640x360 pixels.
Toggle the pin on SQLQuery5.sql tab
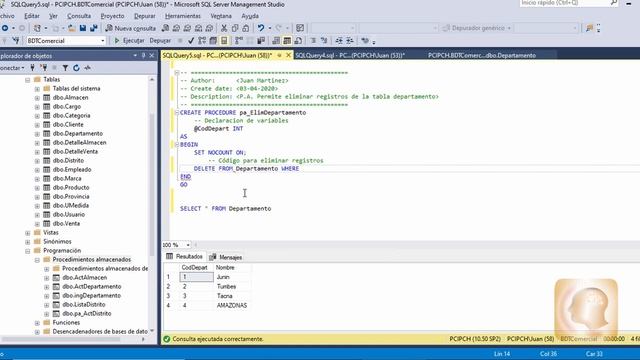(x=280, y=55)
